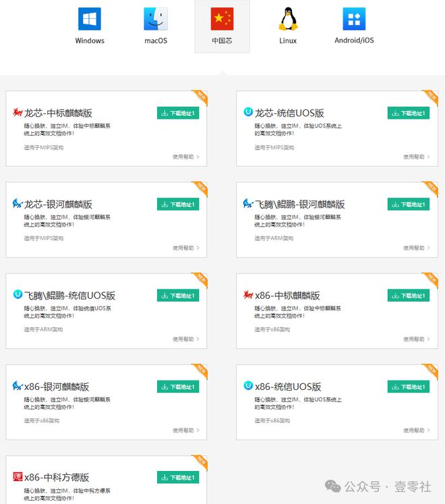Click 适用于ARM架构 under 飞腾\鲲鹏-银河麒麟版
The width and height of the screenshot is (445, 504).
tap(274, 238)
